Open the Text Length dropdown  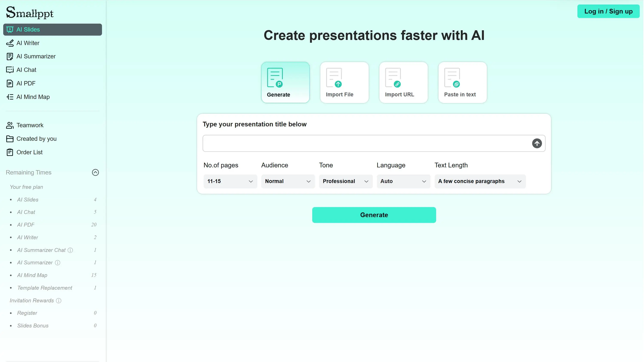(480, 181)
